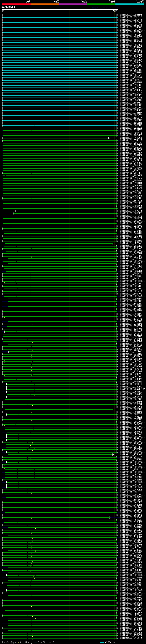
Task: Click the arrowhead ending the UniRef100_A4RUG5 bar
Action: coord(109,138)
